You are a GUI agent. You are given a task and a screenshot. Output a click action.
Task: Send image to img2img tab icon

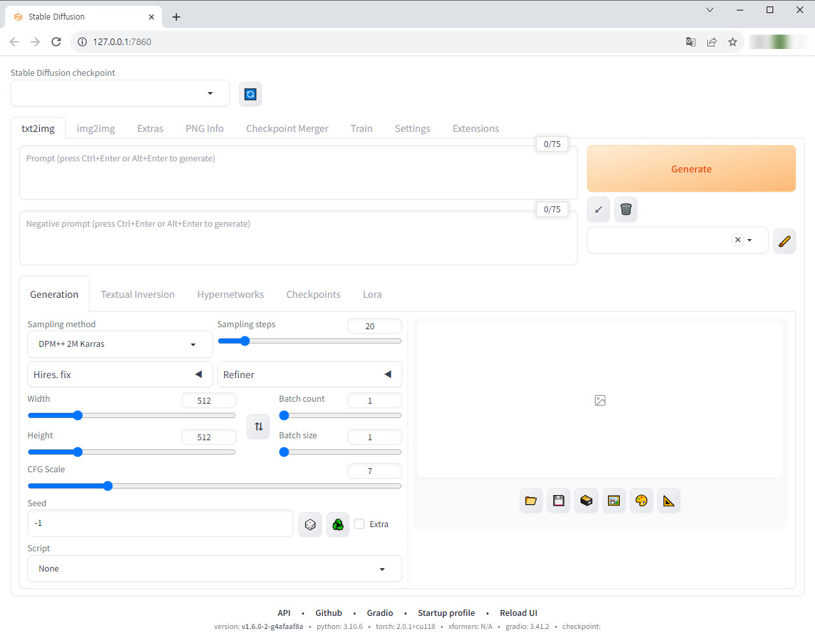[614, 501]
